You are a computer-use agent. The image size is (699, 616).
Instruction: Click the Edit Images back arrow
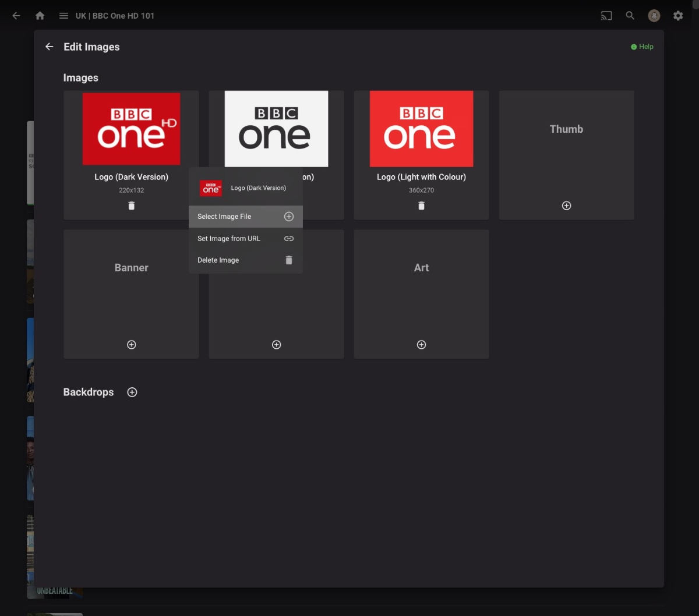[x=50, y=47]
